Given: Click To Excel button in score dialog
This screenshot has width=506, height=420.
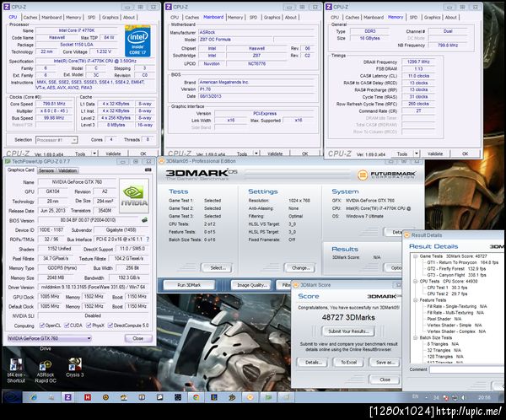Looking at the screenshot, I should coord(348,362).
